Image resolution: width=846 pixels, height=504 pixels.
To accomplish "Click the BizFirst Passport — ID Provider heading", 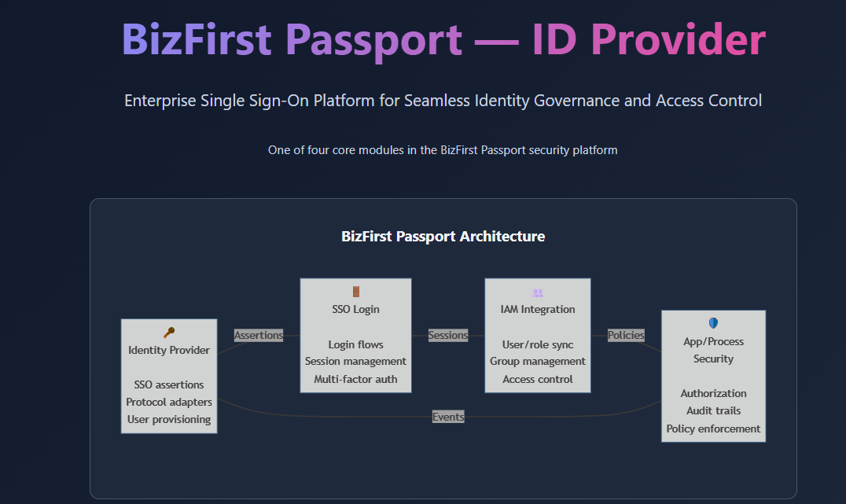I will pos(443,39).
